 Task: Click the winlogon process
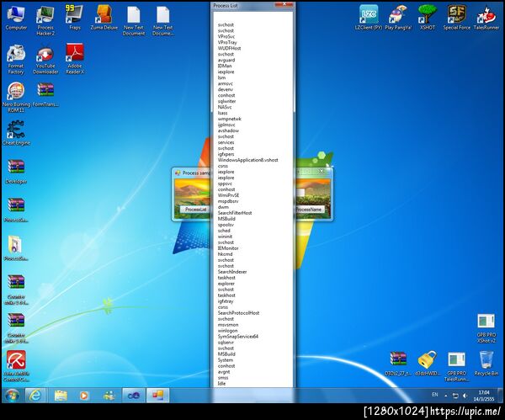[x=227, y=331]
